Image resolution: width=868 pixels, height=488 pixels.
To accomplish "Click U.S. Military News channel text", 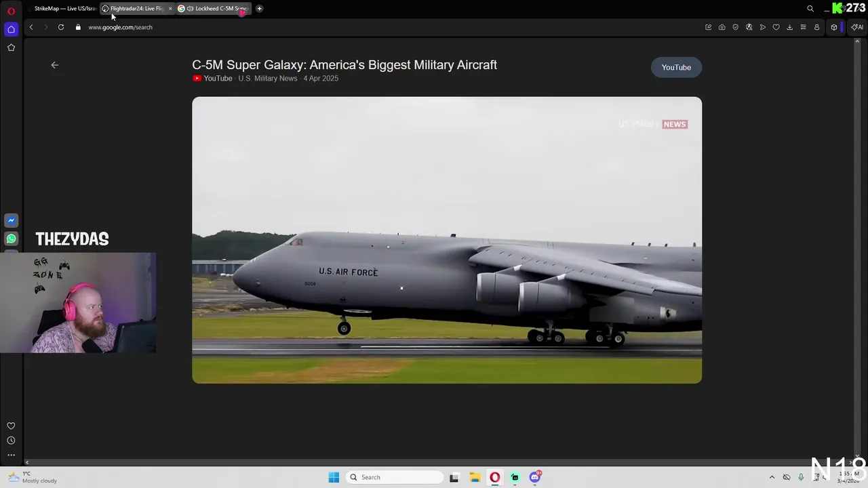I will tap(268, 79).
